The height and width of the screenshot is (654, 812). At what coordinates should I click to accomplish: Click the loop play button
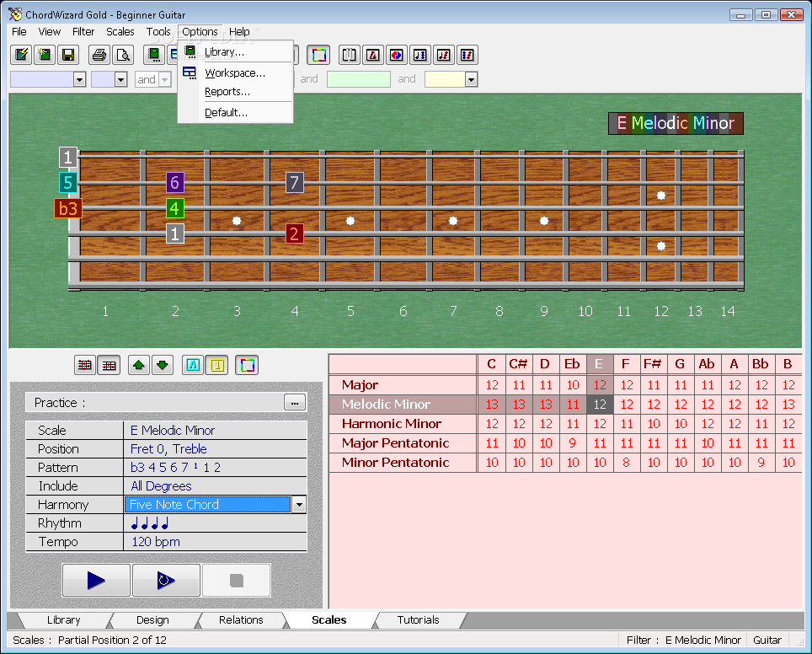[x=166, y=581]
